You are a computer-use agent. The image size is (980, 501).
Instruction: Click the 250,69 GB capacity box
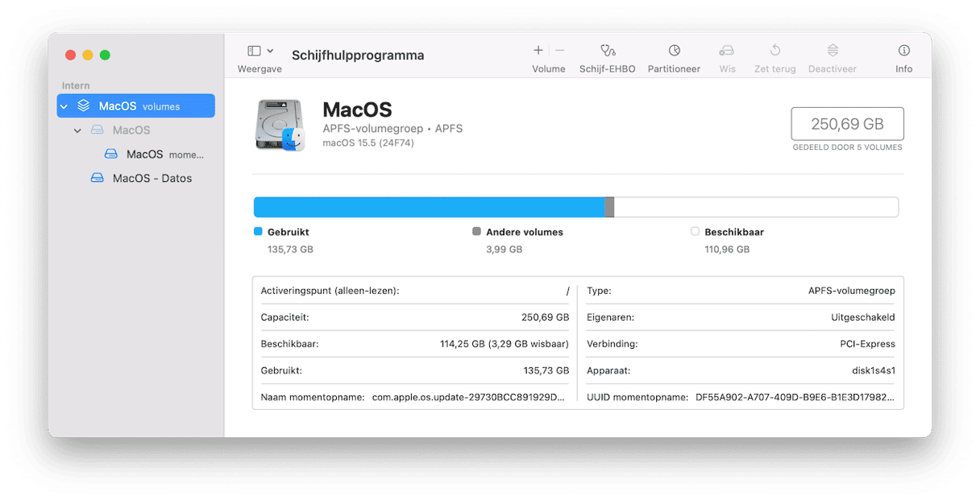[x=847, y=124]
